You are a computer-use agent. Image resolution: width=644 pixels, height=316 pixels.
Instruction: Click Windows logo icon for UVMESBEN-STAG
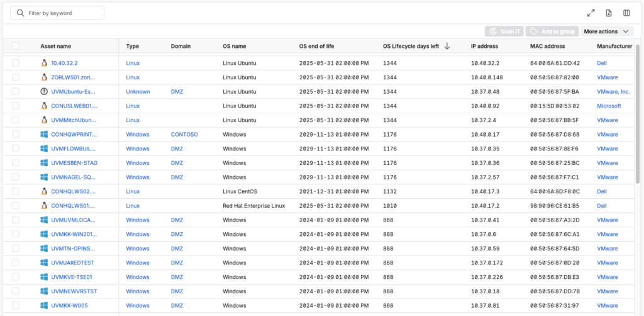(x=44, y=163)
